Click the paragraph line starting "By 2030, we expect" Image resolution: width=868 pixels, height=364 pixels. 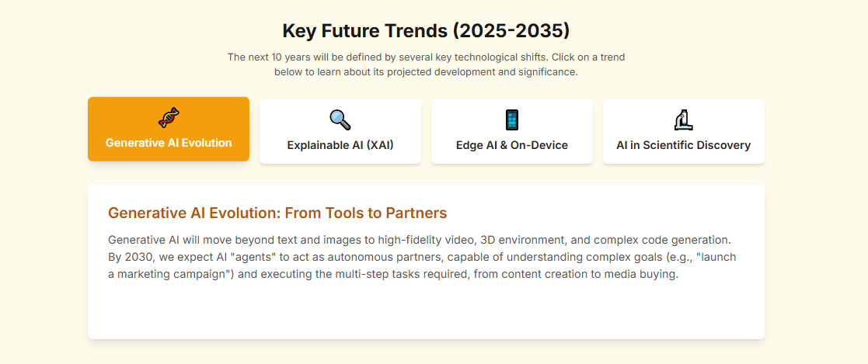[422, 257]
